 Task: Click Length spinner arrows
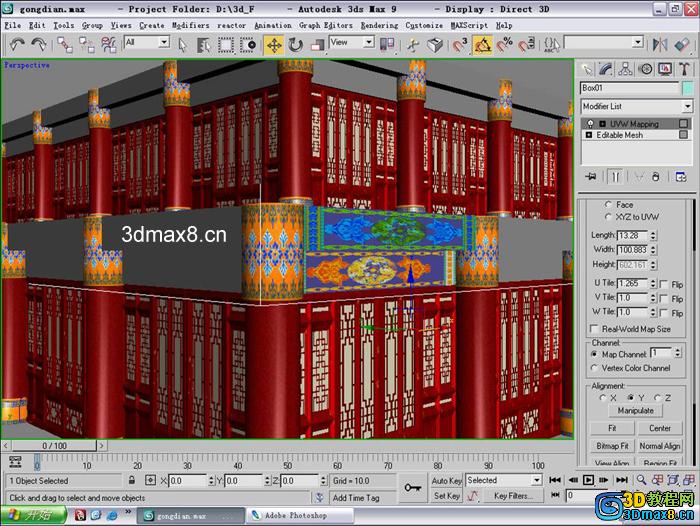click(653, 235)
